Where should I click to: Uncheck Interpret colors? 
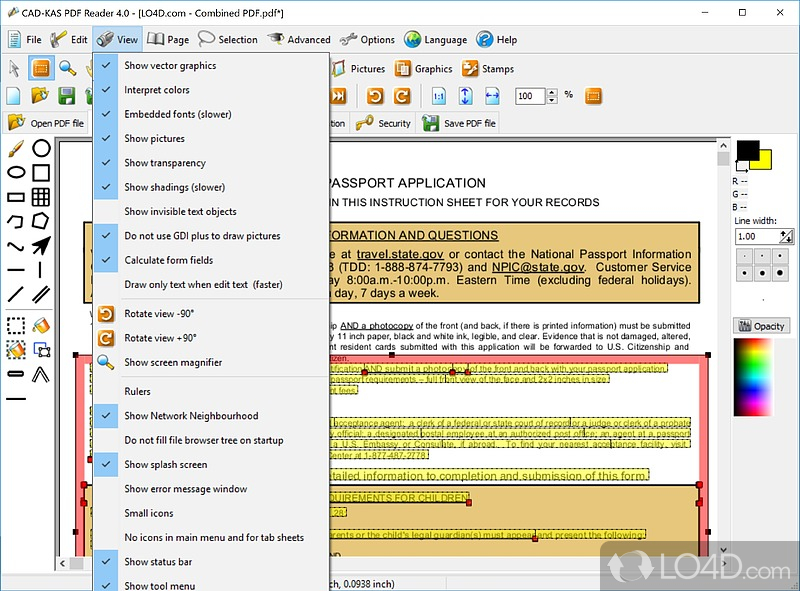pos(210,90)
